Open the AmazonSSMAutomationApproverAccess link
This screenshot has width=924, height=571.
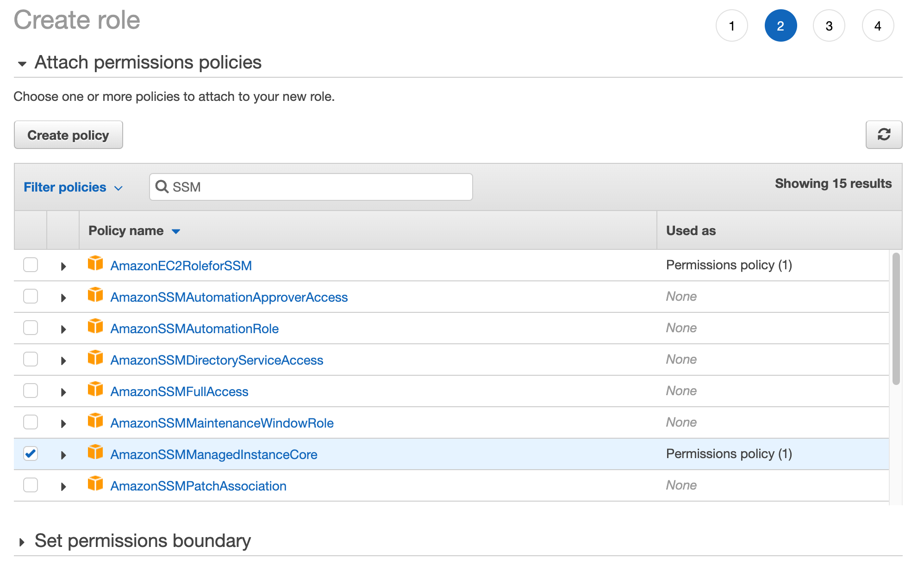click(229, 297)
